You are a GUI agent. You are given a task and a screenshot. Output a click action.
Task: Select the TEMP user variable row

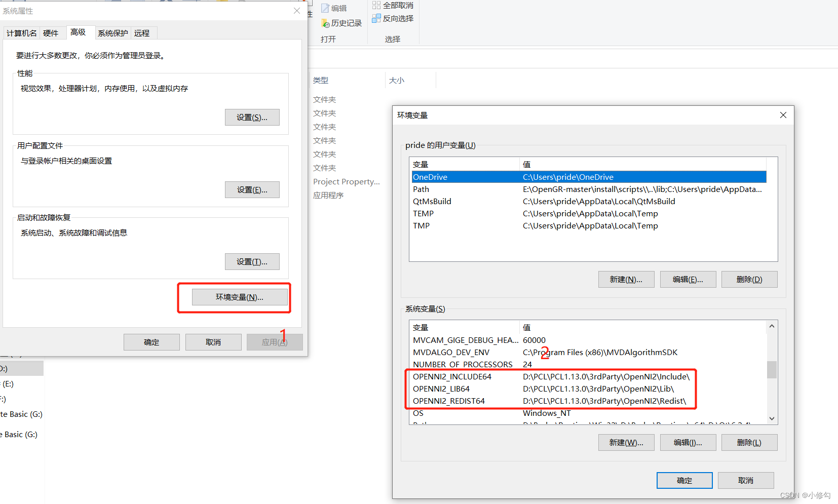pyautogui.click(x=589, y=213)
